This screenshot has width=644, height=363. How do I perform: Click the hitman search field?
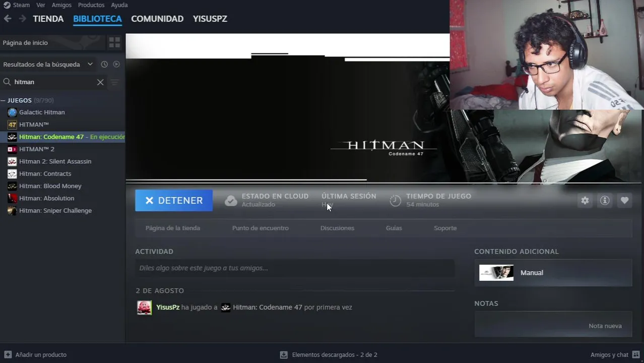click(x=53, y=82)
